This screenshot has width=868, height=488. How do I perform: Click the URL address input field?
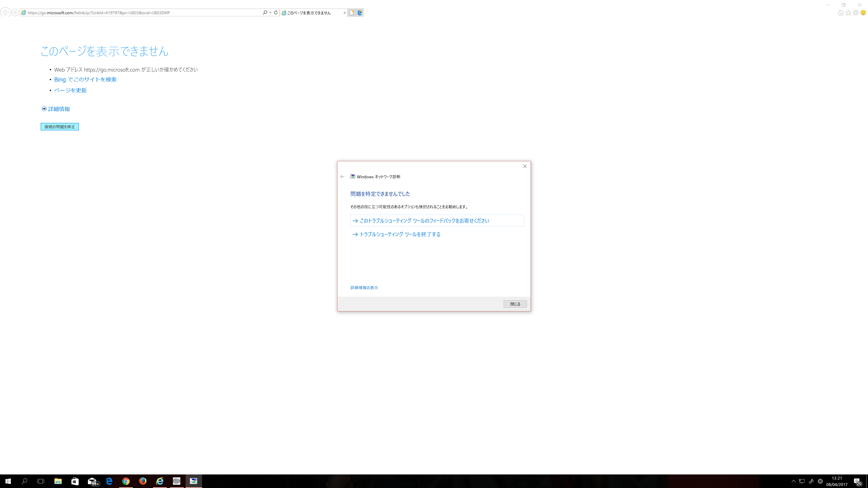[142, 13]
